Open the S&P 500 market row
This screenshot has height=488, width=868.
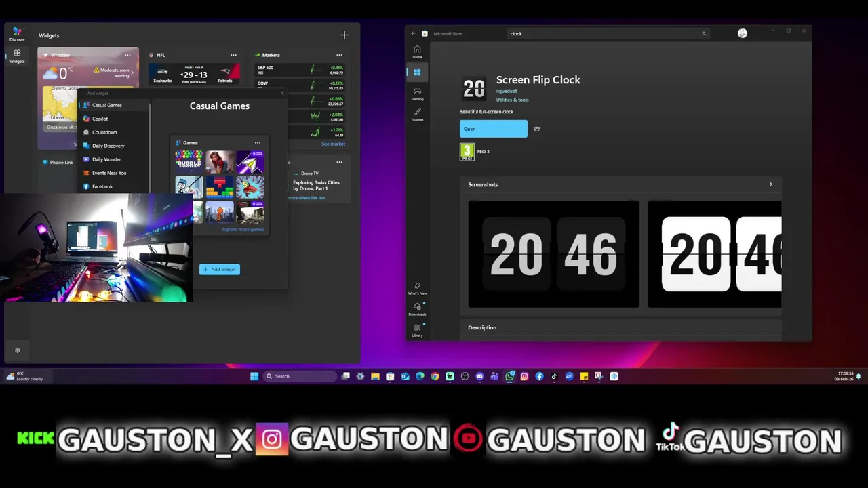pos(300,69)
